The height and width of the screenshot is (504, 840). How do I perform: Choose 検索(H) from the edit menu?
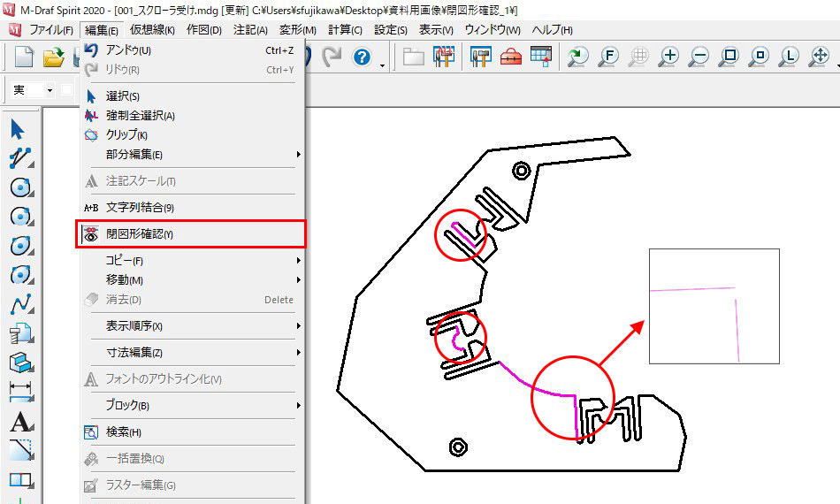[193, 431]
